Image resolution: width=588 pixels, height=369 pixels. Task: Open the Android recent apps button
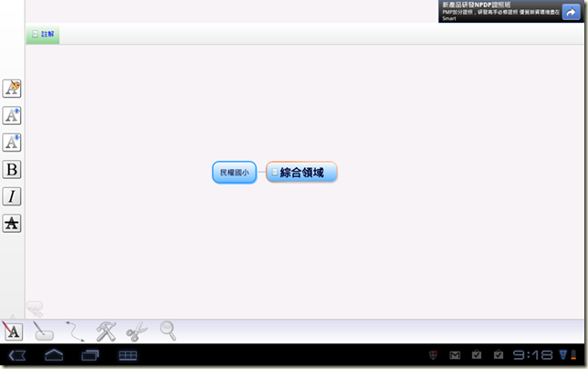click(90, 354)
